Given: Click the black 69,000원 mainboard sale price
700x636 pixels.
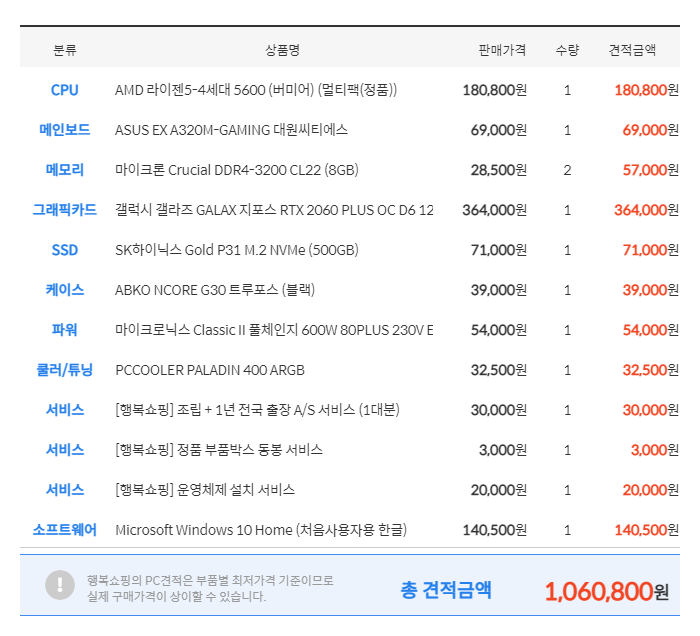Looking at the screenshot, I should pyautogui.click(x=499, y=130).
